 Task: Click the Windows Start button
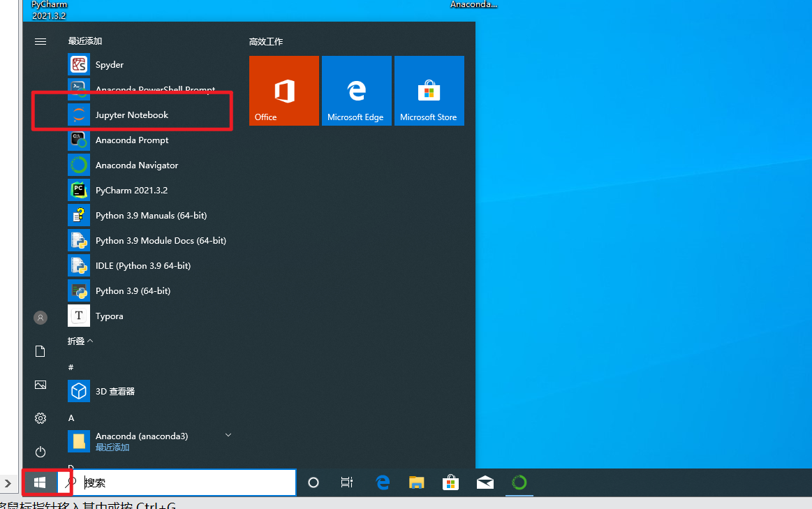[x=40, y=482]
